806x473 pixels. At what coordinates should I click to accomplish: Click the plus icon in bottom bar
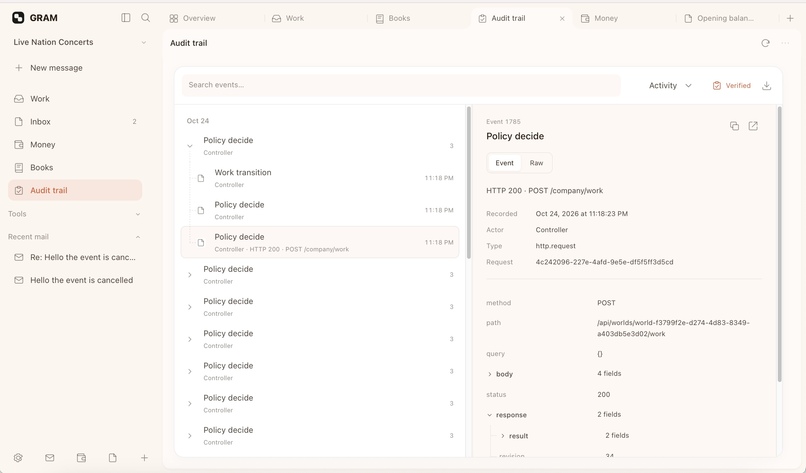pyautogui.click(x=144, y=458)
